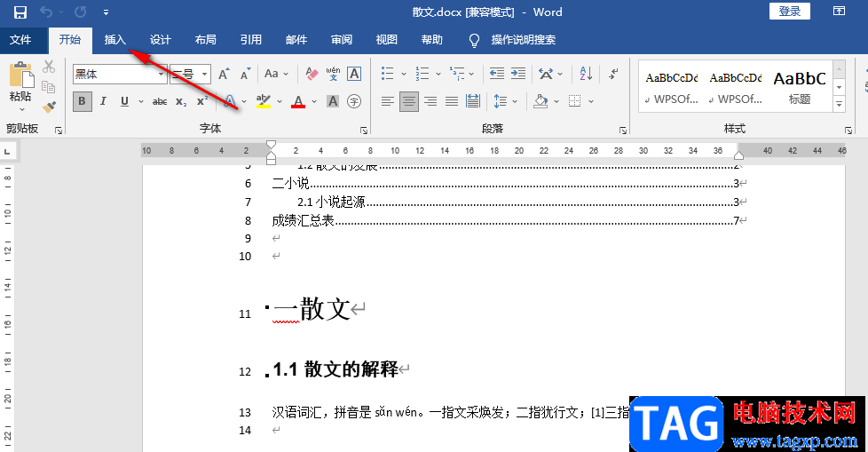The image size is (868, 452).
Task: Switch to the 设计 tab
Action: 161,40
